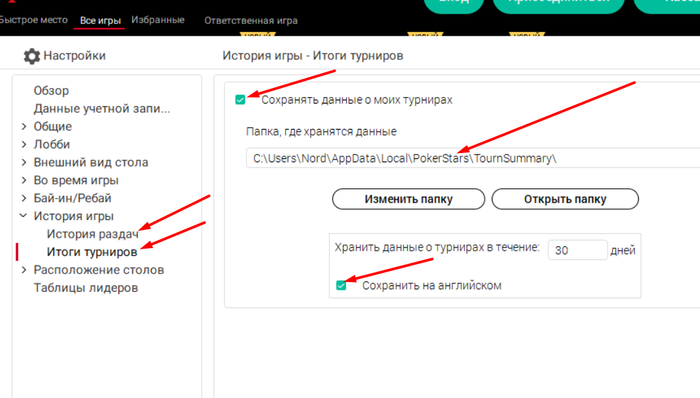Click the days retention input showing 30
The width and height of the screenshot is (700, 398).
tap(578, 250)
